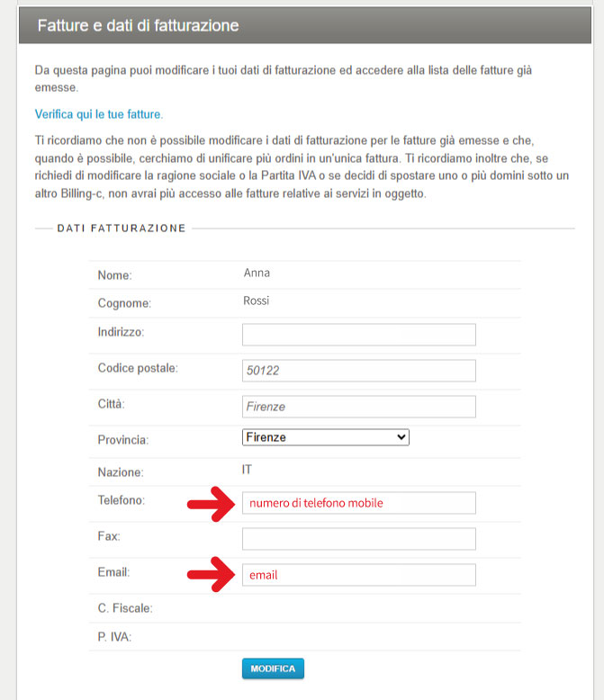Click the Nazione value "IT"

[x=248, y=470]
